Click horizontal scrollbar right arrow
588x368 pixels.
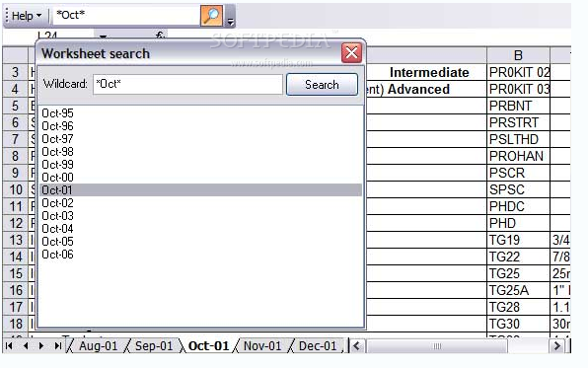pyautogui.click(x=556, y=346)
